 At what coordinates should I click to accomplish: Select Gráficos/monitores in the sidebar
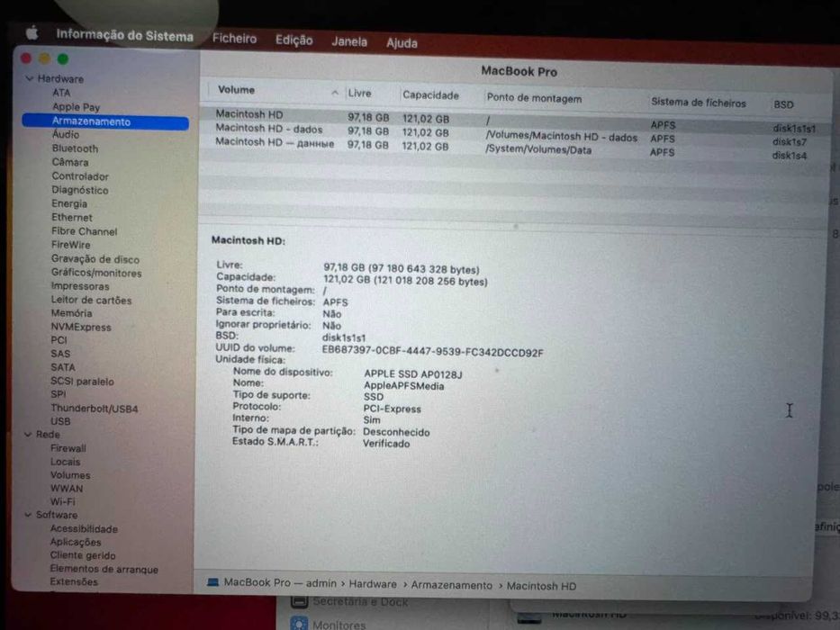point(96,273)
